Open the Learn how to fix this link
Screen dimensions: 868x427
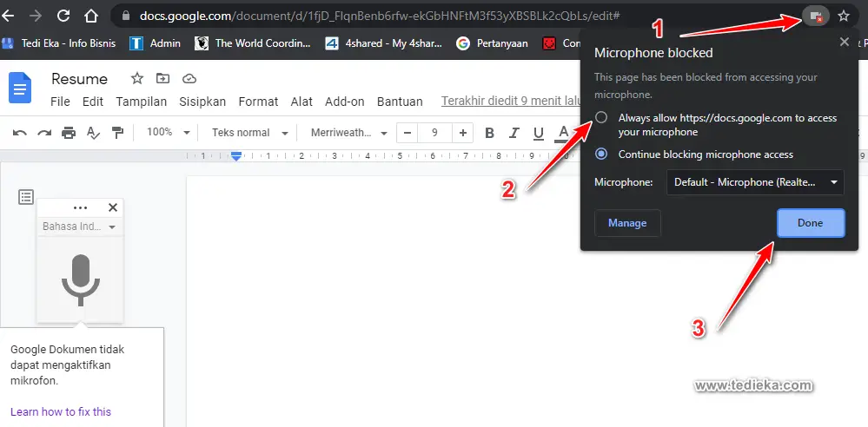click(x=61, y=411)
